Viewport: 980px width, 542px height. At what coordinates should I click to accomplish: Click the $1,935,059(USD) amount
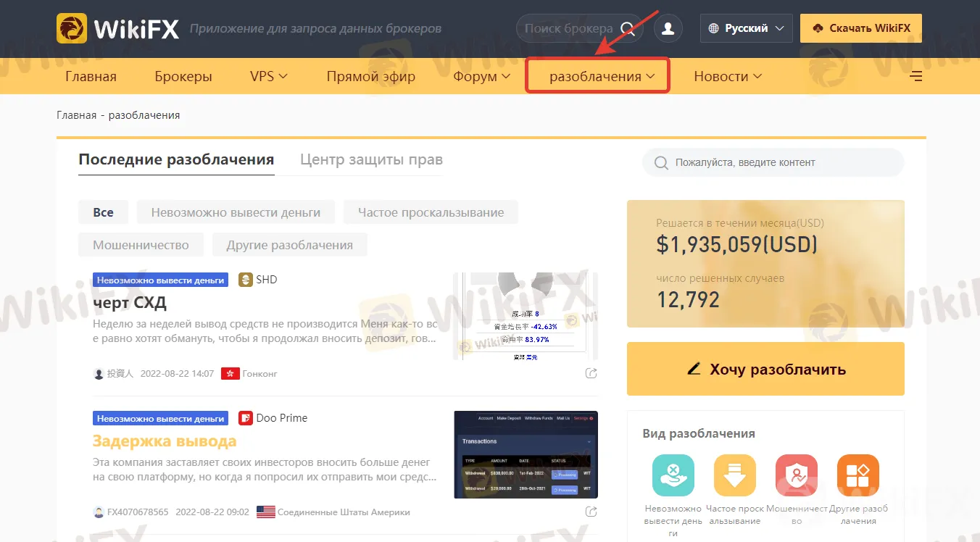(736, 244)
